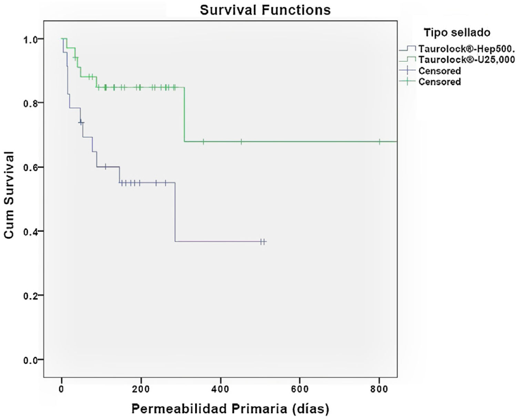Click the green Taurolock-U25,000 legend line swatch
Viewport: 518px width, 420px height.
tap(407, 59)
